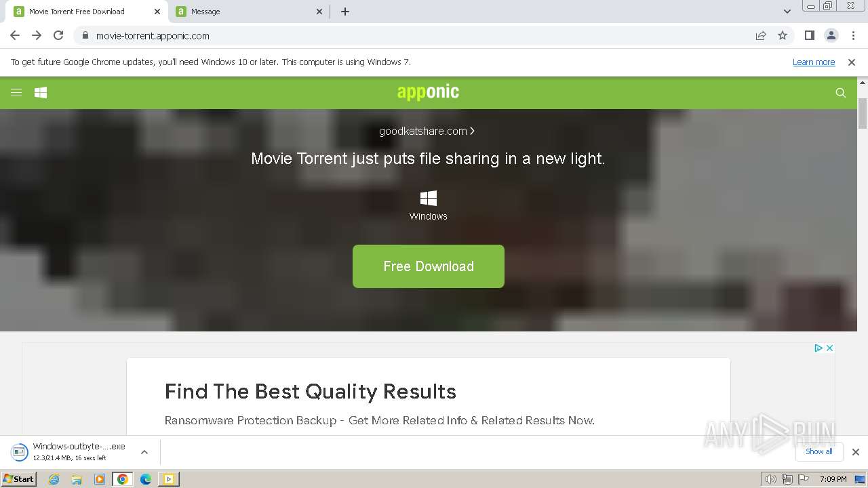868x488 pixels.
Task: Open volume control in system tray
Action: (x=771, y=479)
